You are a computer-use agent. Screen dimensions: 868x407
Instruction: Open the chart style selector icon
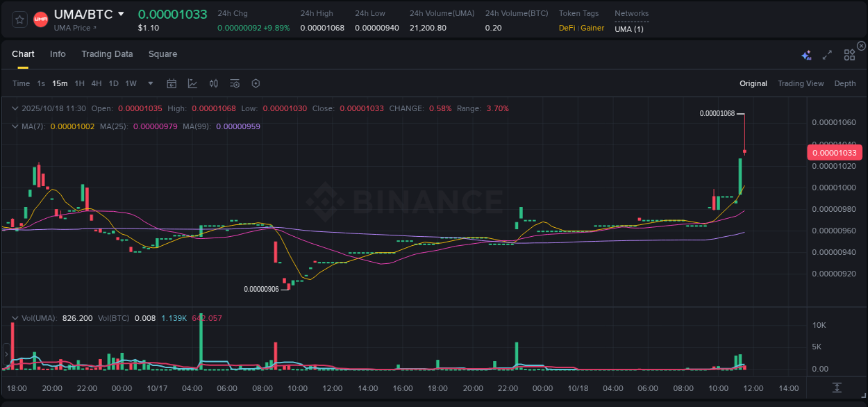click(192, 83)
